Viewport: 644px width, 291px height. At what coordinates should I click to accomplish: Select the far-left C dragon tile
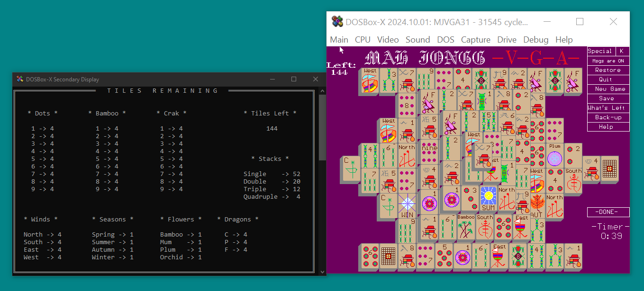pos(352,169)
